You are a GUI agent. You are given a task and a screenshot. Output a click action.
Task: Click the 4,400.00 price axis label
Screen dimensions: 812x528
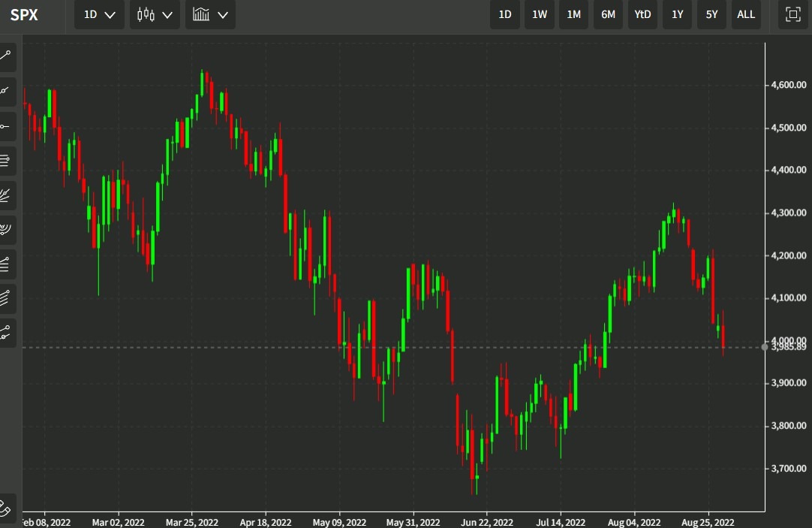789,170
